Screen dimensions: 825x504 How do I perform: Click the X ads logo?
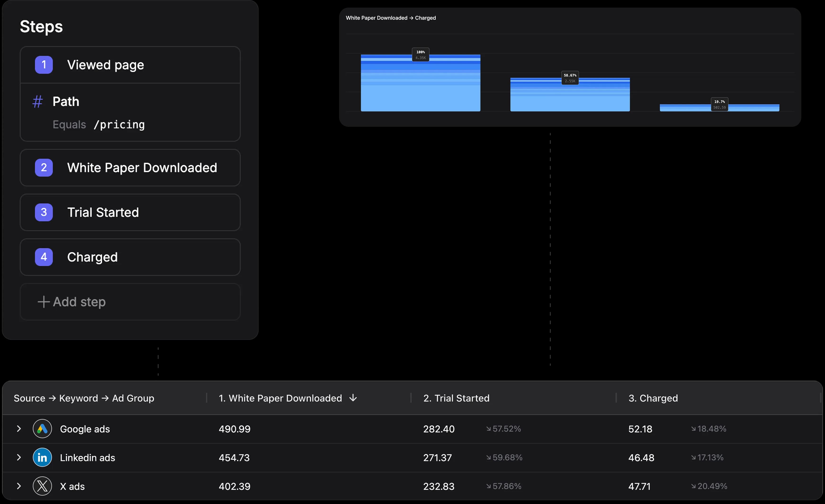(43, 486)
